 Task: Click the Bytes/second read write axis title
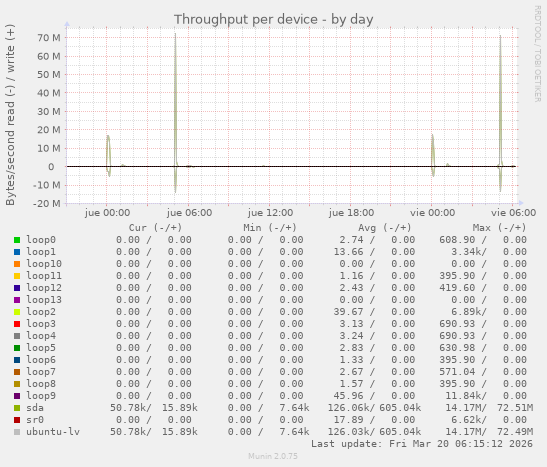click(x=10, y=115)
